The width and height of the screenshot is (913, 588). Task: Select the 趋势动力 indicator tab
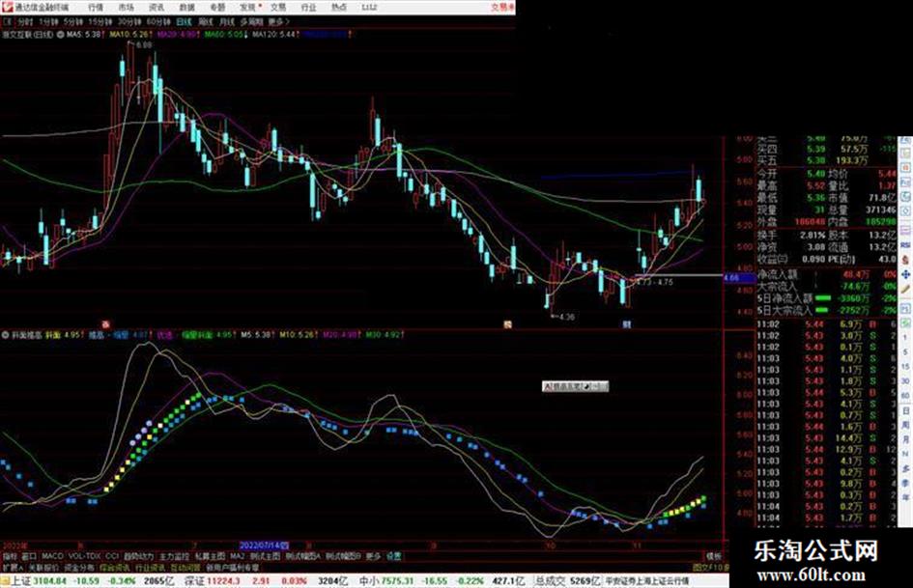(x=139, y=556)
